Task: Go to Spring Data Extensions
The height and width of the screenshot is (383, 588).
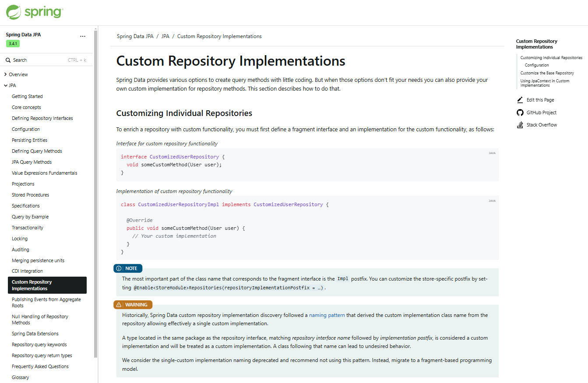Action: [35, 334]
